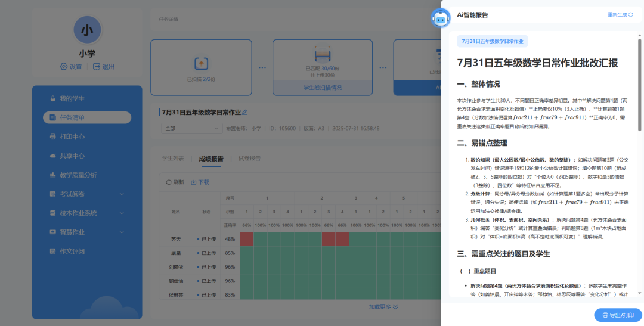Click the 7月31日五年级数学日常作业 tag in the report

click(x=493, y=42)
